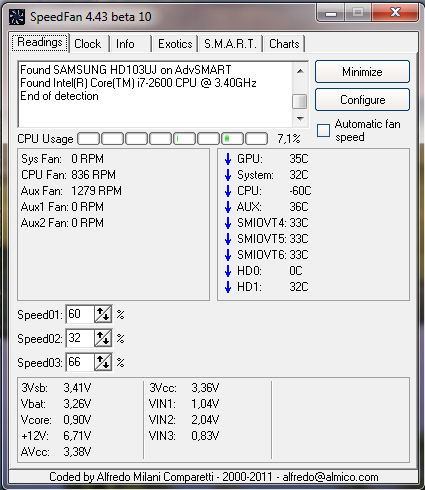Click the SpeedFan app icon in title bar

pos(17,17)
